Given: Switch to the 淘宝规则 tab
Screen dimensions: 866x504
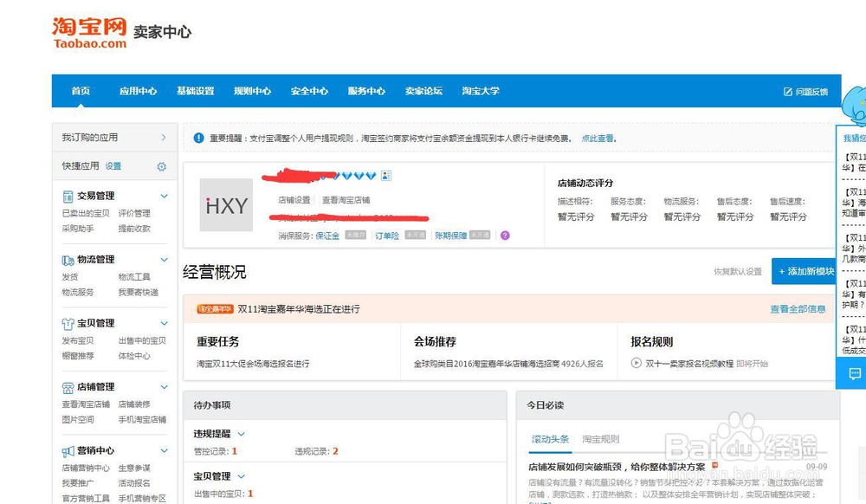Looking at the screenshot, I should tap(601, 439).
